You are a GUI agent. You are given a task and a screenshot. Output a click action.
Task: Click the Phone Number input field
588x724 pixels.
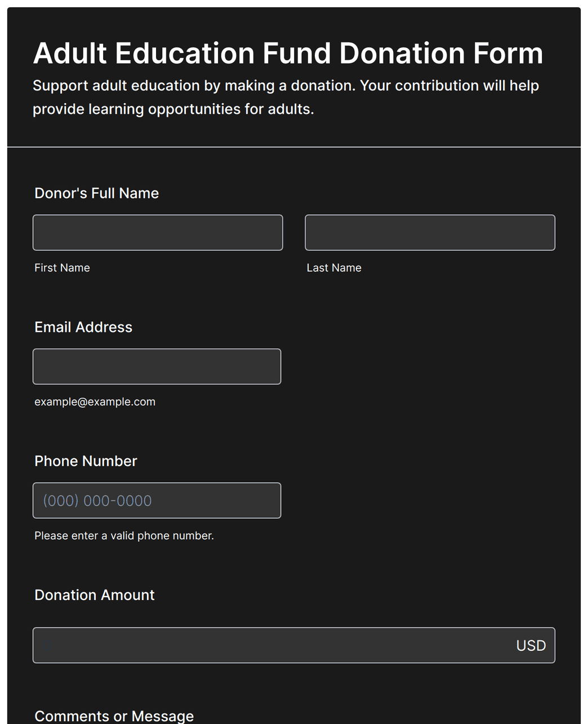157,500
